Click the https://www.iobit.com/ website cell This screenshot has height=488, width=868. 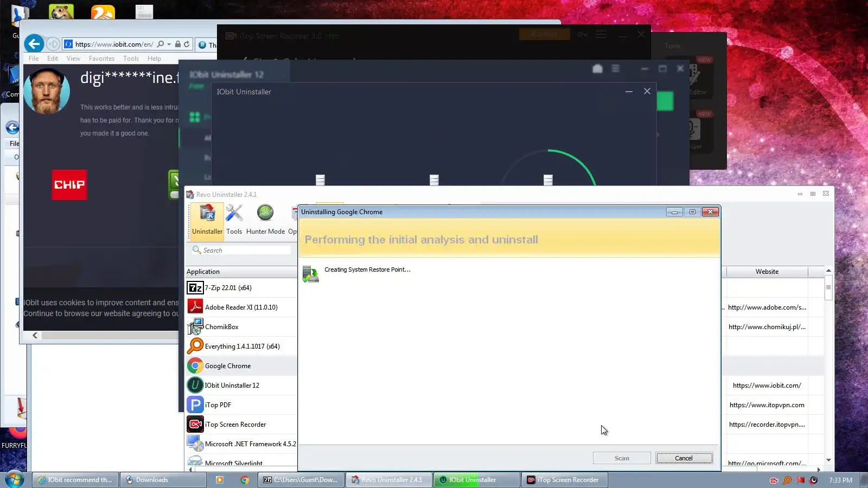point(767,386)
